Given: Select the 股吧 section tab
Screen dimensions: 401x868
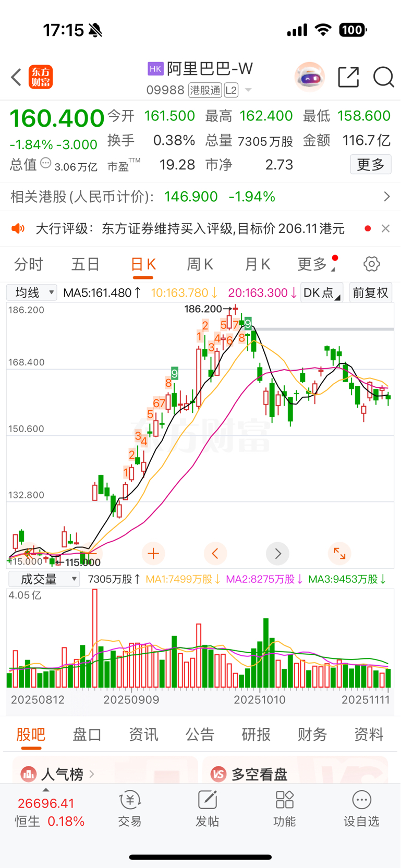Looking at the screenshot, I should (x=31, y=734).
